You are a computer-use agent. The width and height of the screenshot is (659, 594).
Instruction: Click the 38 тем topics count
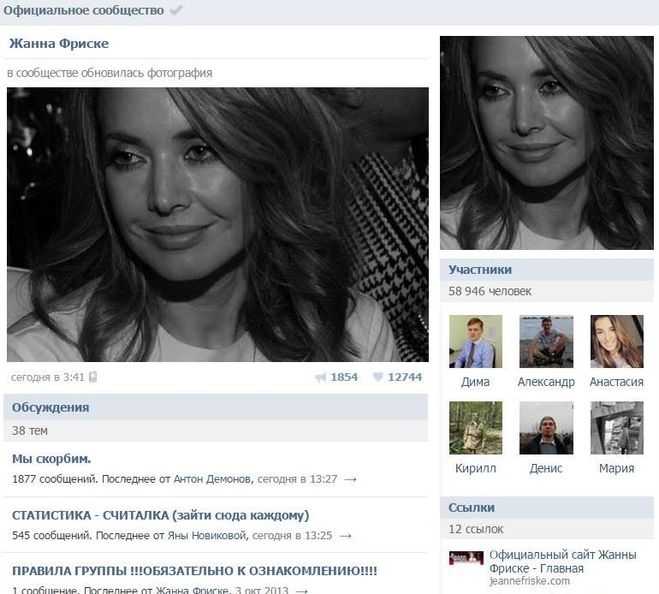tap(30, 430)
